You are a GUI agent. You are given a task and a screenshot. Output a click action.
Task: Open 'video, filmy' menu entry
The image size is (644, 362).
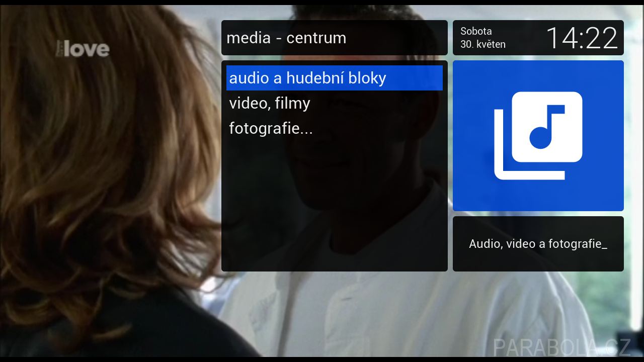pyautogui.click(x=335, y=103)
